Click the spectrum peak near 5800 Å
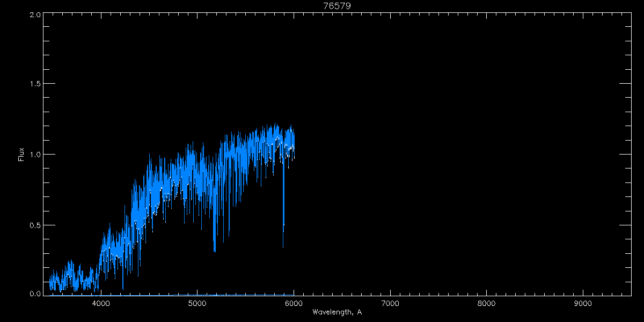This screenshot has width=644, height=322. click(276, 126)
